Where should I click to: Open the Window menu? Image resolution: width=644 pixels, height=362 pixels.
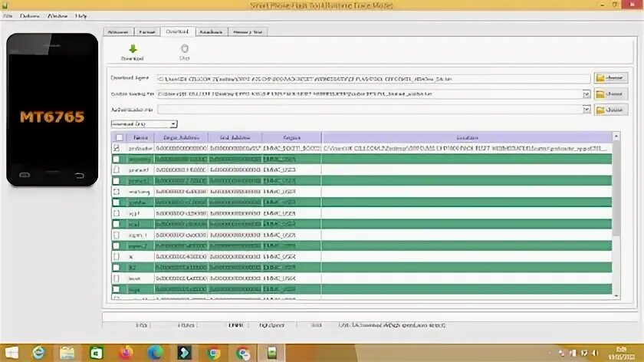click(58, 16)
